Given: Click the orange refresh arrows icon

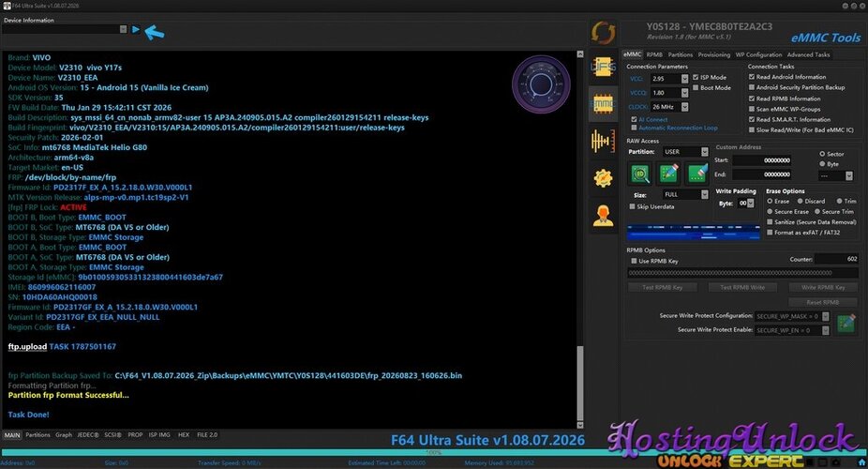Looking at the screenshot, I should (603, 33).
